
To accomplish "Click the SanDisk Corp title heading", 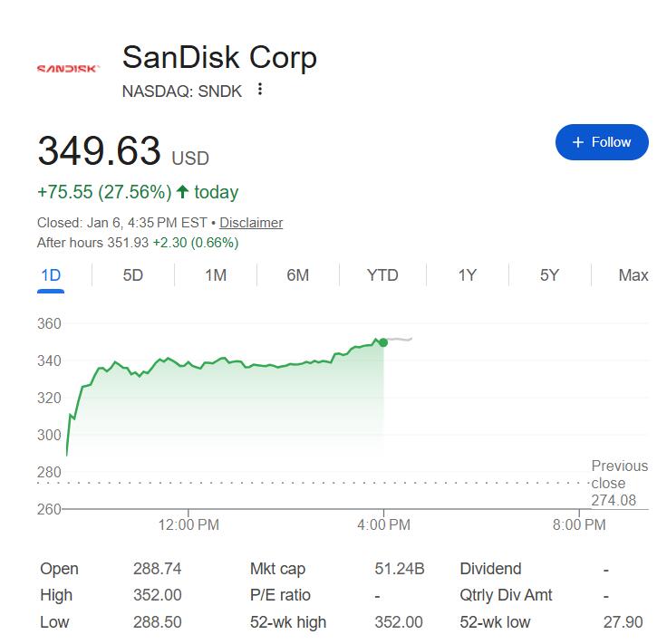I will point(219,58).
